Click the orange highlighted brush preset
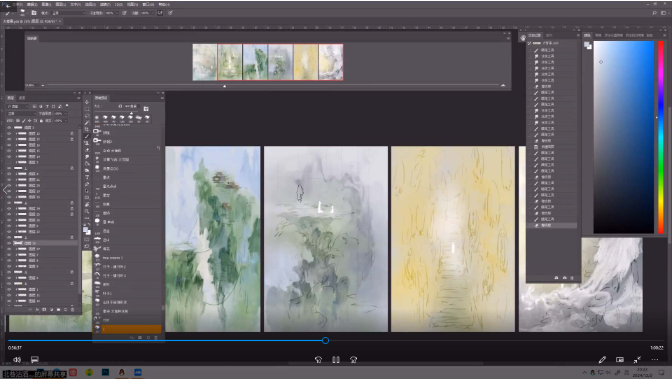Viewport: 672px width, 379px height. [127, 329]
